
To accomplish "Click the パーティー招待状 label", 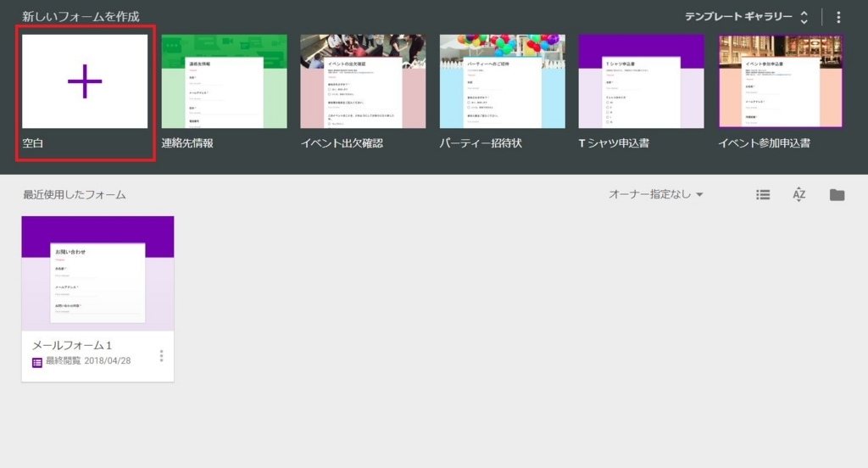I will 481,143.
